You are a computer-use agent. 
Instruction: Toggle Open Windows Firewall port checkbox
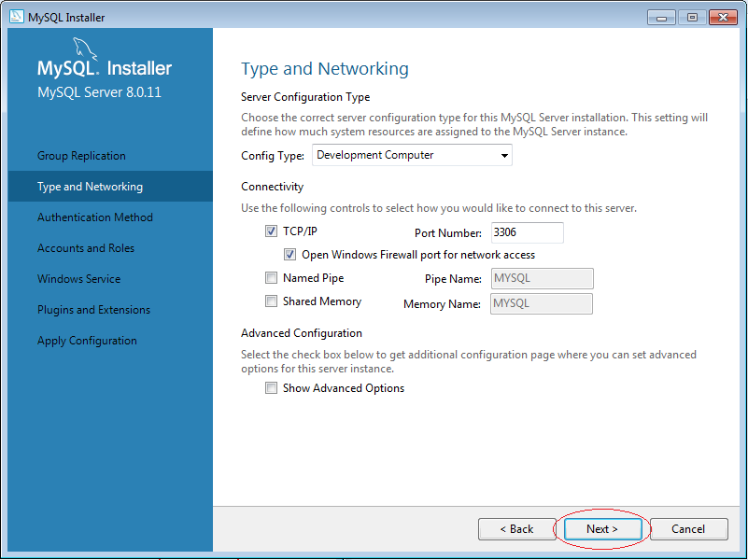point(289,255)
